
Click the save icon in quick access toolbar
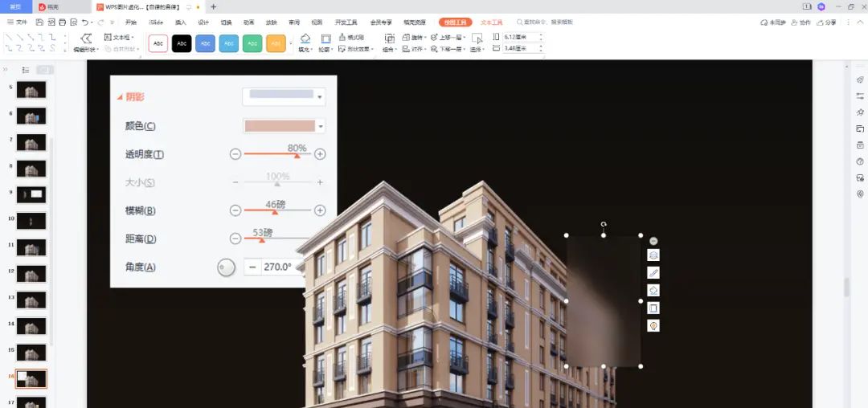click(39, 22)
